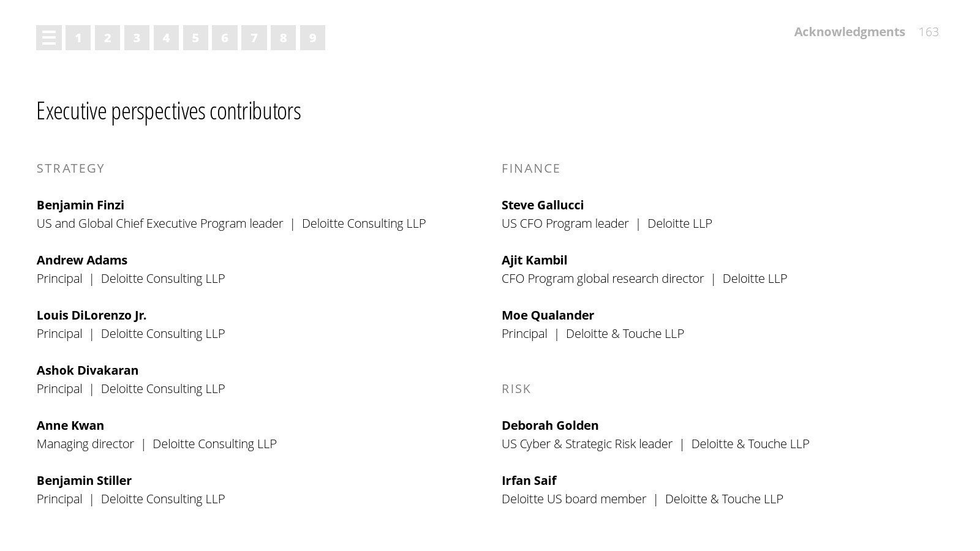Image resolution: width=980 pixels, height=551 pixels.
Task: Select the name Benjamin Finzi
Action: (80, 205)
